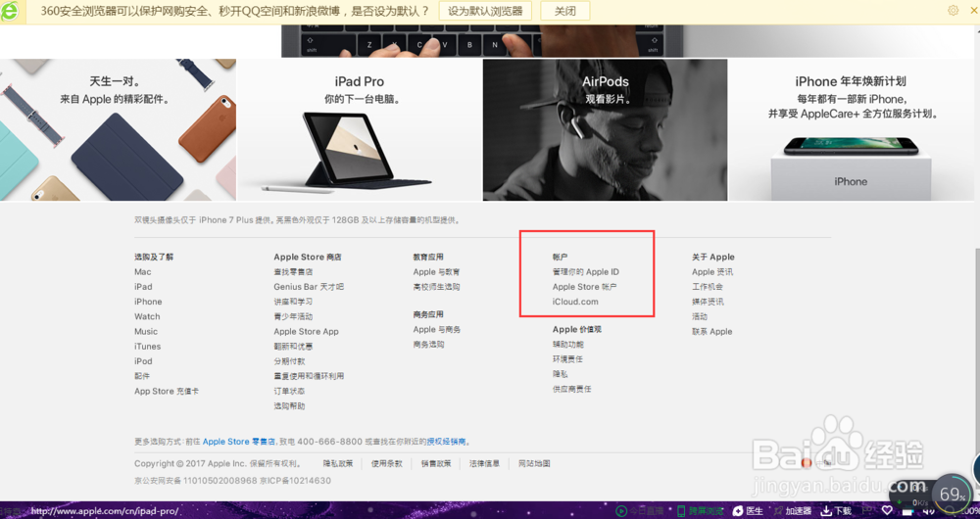This screenshot has width=980, height=519.
Task: Open the iPod footer link
Action: click(x=143, y=361)
